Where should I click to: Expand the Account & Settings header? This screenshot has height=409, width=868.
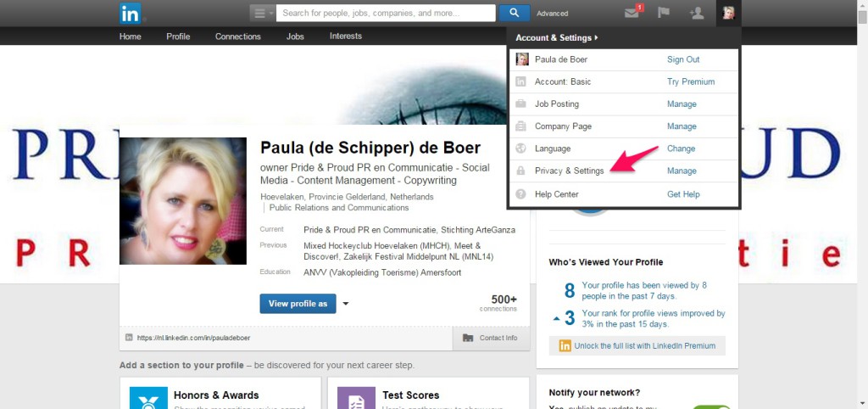tap(557, 37)
